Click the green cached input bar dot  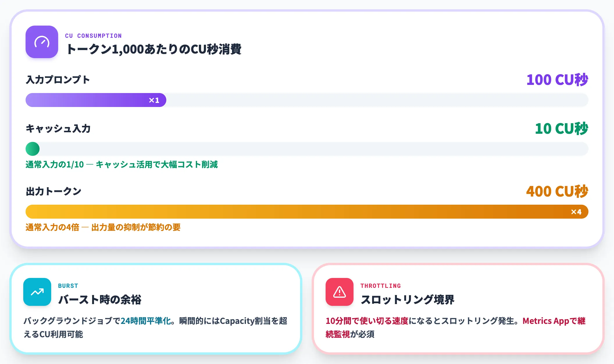pos(33,149)
